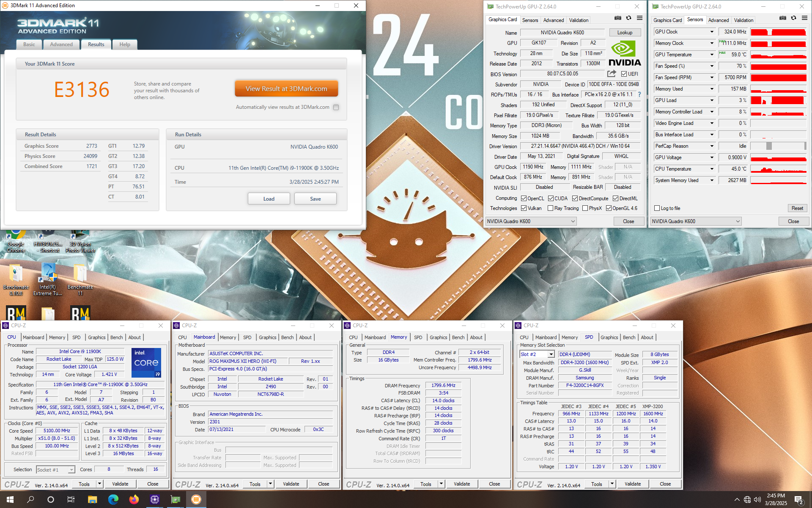
Task: Take a screenshot in the GPU-Z Graphics Card window
Action: pyautogui.click(x=618, y=18)
